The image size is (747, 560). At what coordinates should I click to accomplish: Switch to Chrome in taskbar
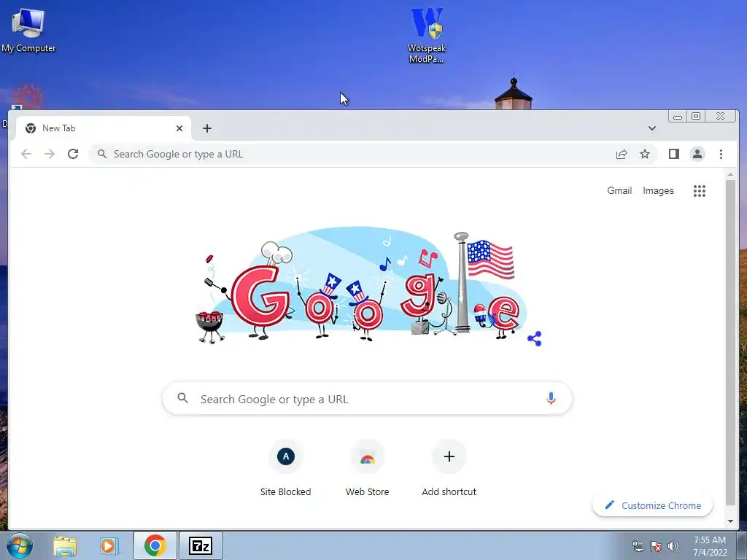click(x=155, y=545)
